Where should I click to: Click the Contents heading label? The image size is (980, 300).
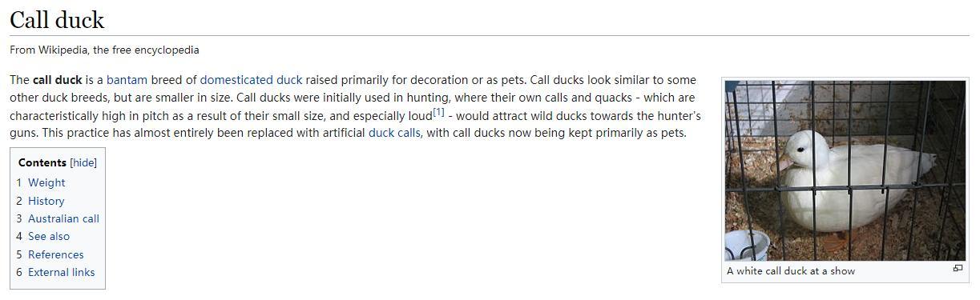[42, 162]
